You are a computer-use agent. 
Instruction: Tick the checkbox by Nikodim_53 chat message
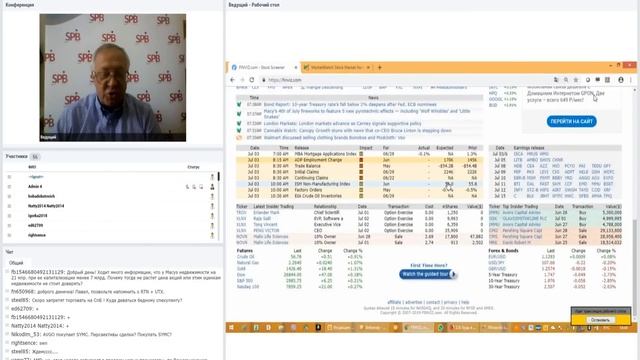tap(7, 334)
